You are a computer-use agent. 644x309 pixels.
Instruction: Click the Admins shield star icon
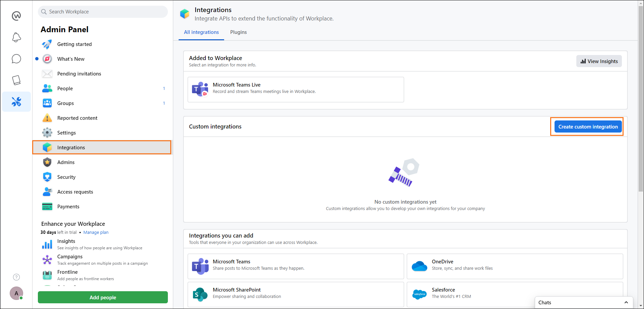[x=47, y=162]
